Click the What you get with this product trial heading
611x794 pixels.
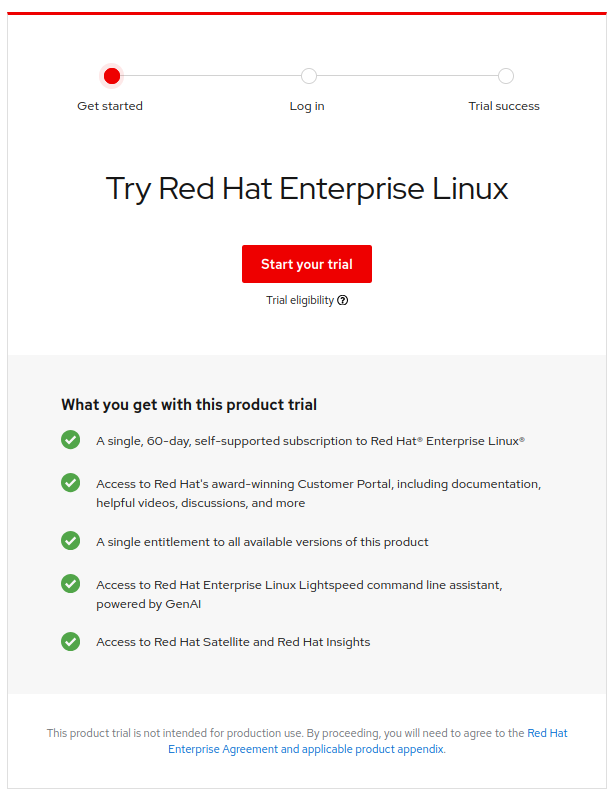click(189, 405)
